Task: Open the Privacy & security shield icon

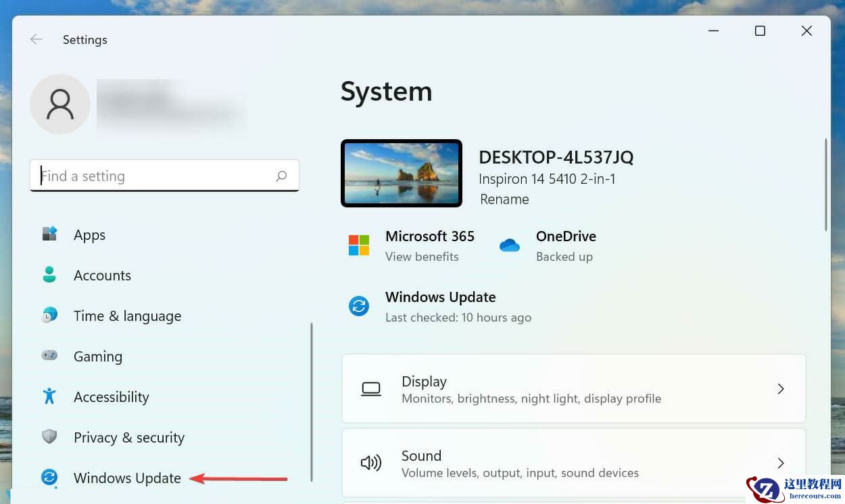Action: tap(49, 437)
